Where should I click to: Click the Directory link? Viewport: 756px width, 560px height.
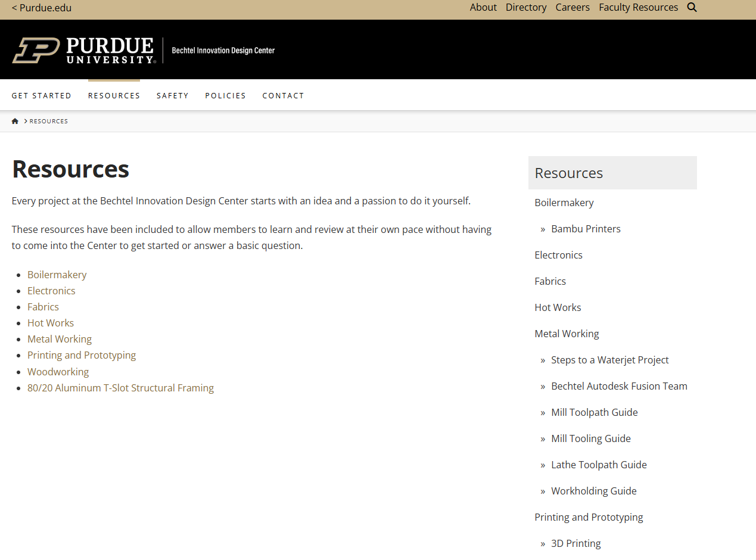[526, 7]
